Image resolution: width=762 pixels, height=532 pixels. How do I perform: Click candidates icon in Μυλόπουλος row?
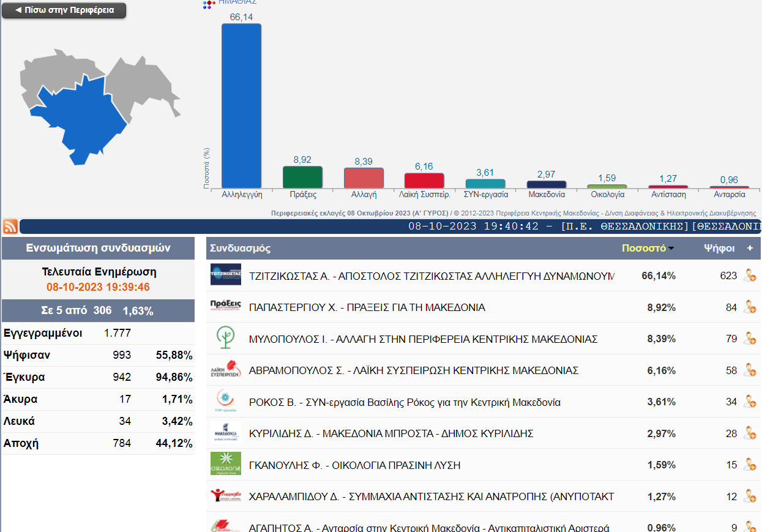(x=749, y=339)
